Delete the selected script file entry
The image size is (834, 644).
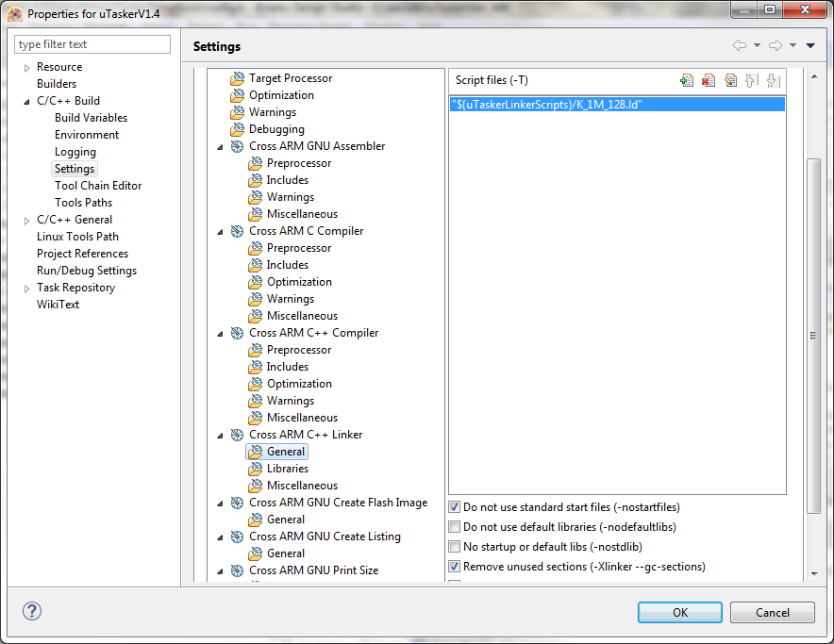[709, 80]
